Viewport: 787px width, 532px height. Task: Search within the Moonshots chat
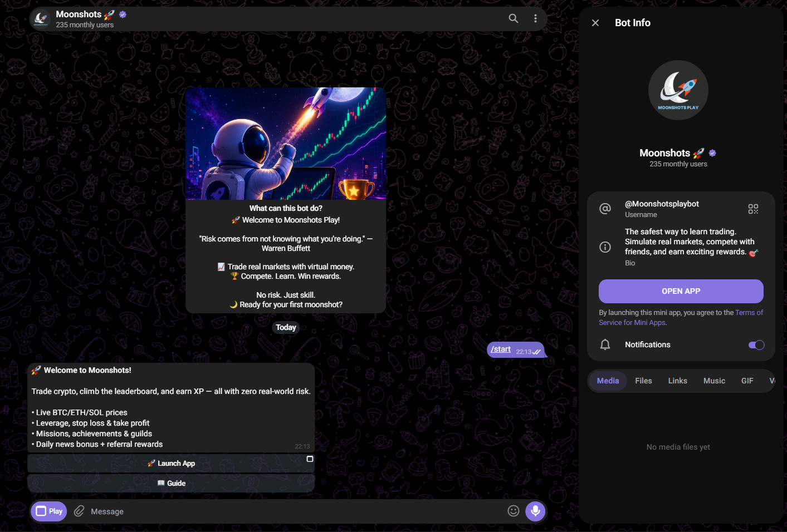513,18
